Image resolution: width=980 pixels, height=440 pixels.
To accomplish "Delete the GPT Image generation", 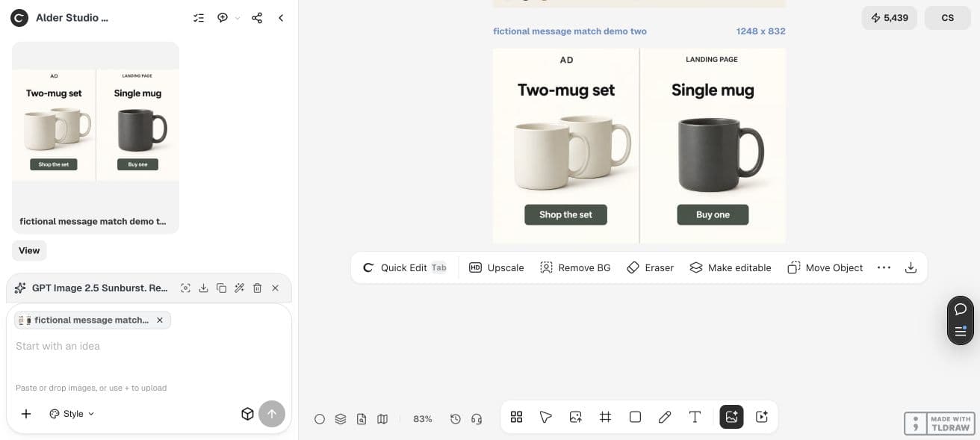I will pyautogui.click(x=257, y=288).
